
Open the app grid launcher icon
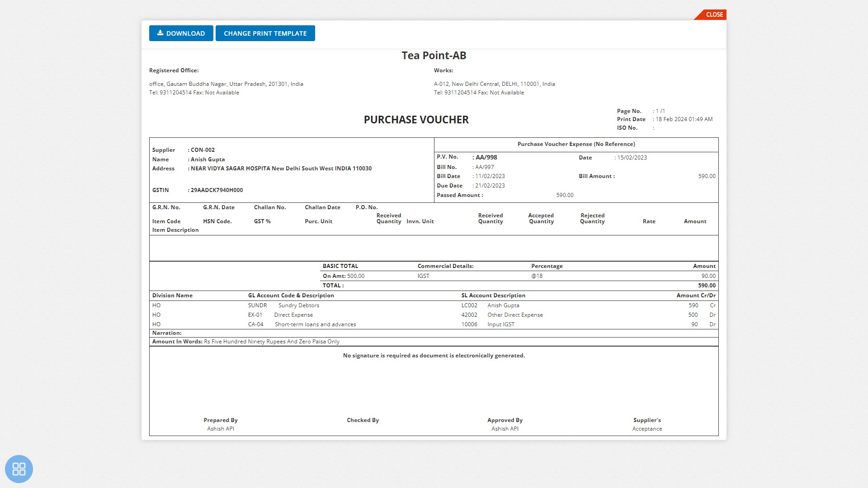[19, 469]
